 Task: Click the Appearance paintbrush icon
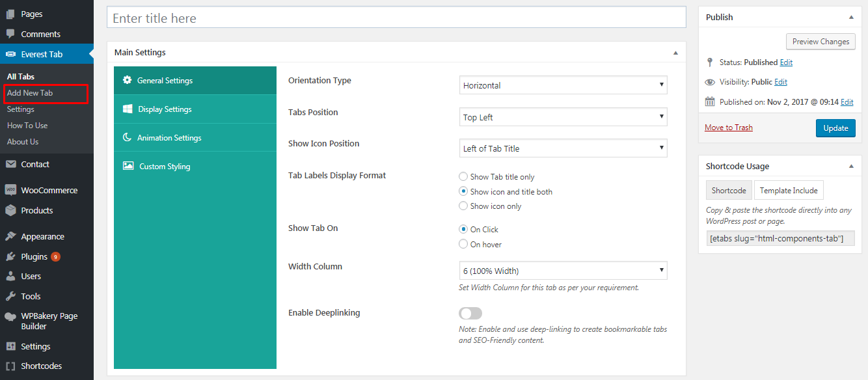10,237
